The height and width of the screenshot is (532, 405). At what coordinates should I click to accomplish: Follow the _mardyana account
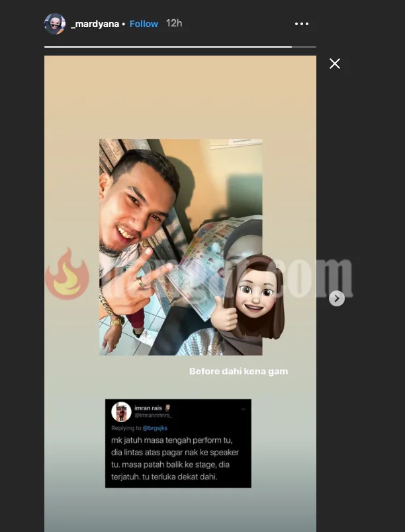point(144,24)
